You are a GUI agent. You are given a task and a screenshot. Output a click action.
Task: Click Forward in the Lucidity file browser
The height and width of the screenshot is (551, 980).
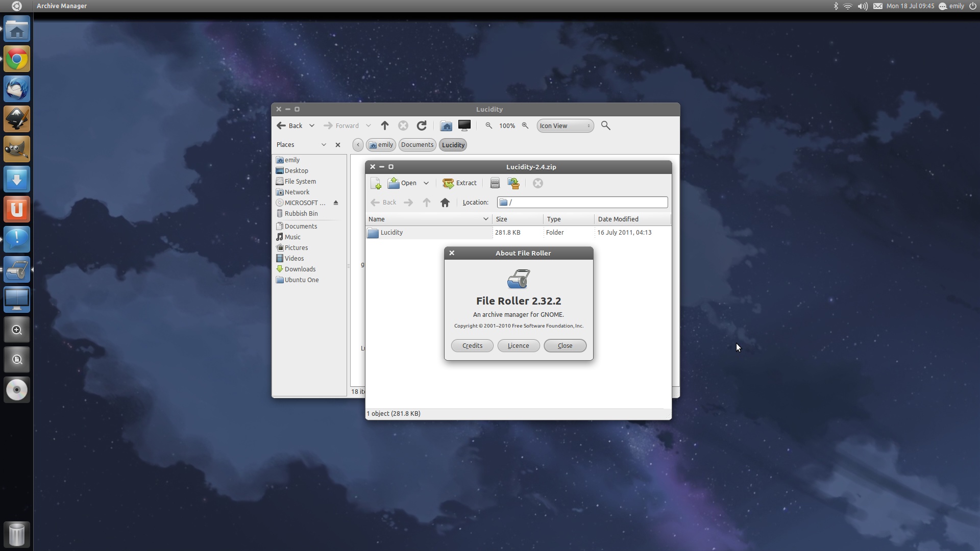coord(341,126)
